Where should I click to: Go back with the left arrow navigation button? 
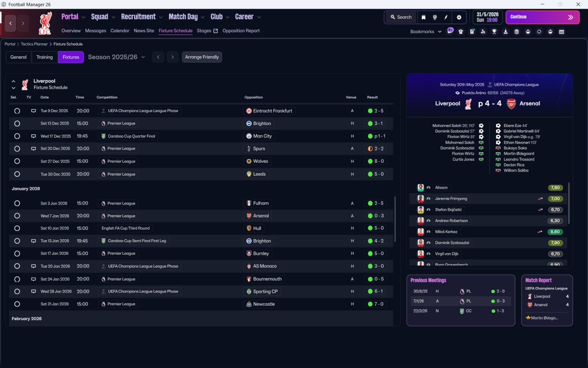click(11, 23)
